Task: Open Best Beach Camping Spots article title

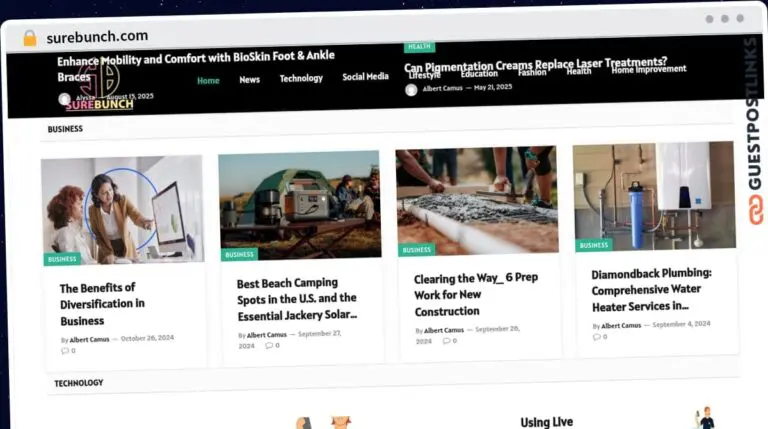Action: (x=296, y=298)
